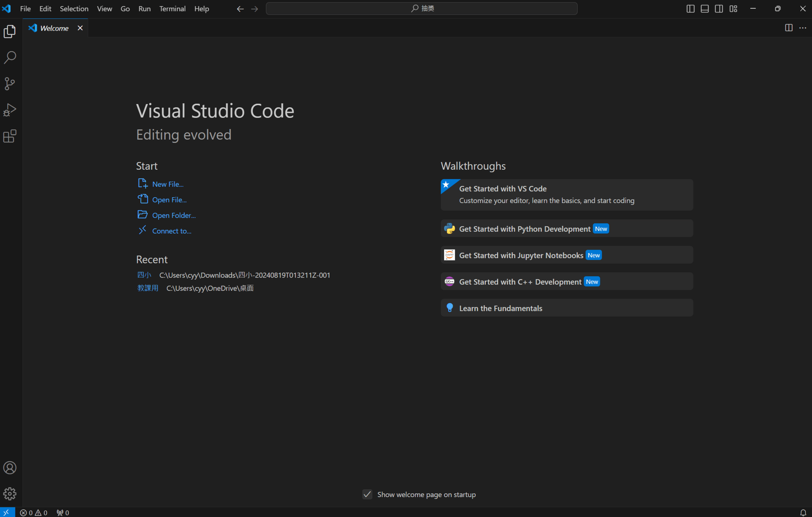Toggle the primary side bar layout button

pyautogui.click(x=690, y=8)
